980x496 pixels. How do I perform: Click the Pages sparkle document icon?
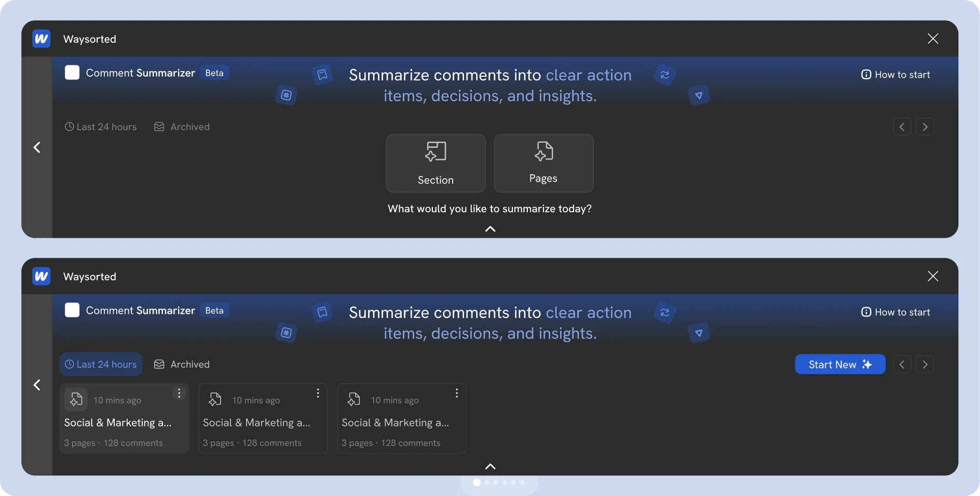(543, 151)
